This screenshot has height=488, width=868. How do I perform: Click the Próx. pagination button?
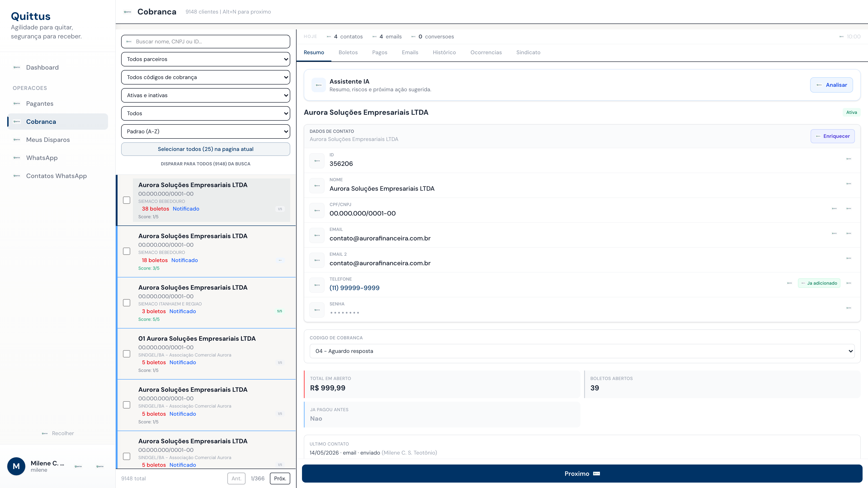[x=280, y=479]
